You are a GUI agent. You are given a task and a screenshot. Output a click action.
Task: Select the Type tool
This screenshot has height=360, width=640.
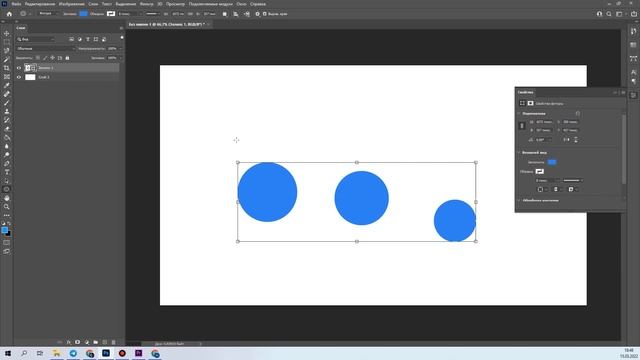[7, 172]
